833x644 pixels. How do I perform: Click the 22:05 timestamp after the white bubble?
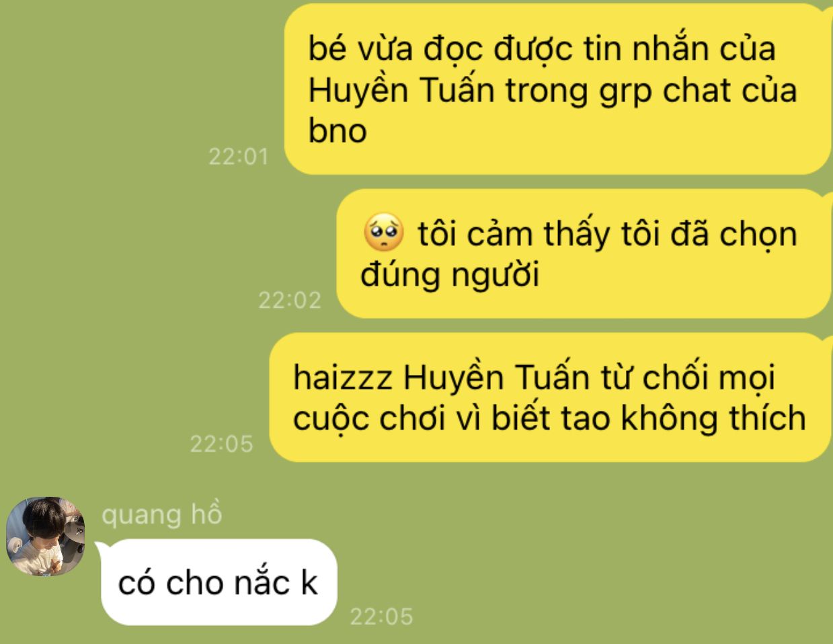(381, 616)
